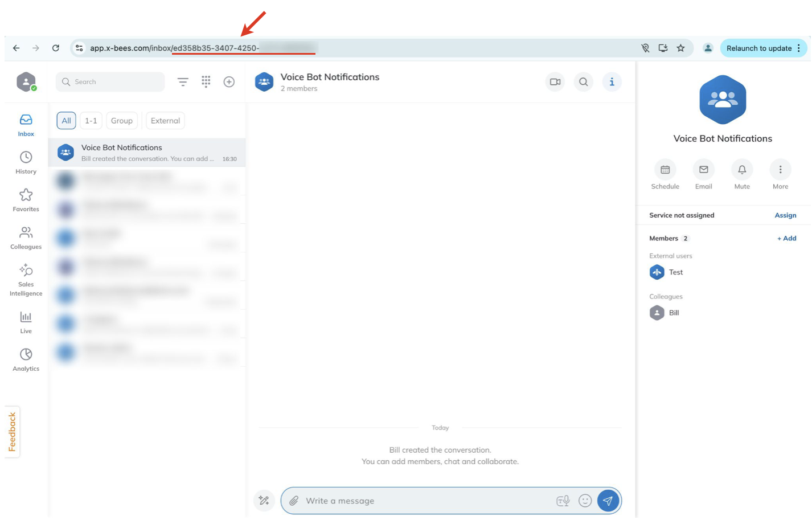
Task: Click the send message button
Action: point(608,501)
